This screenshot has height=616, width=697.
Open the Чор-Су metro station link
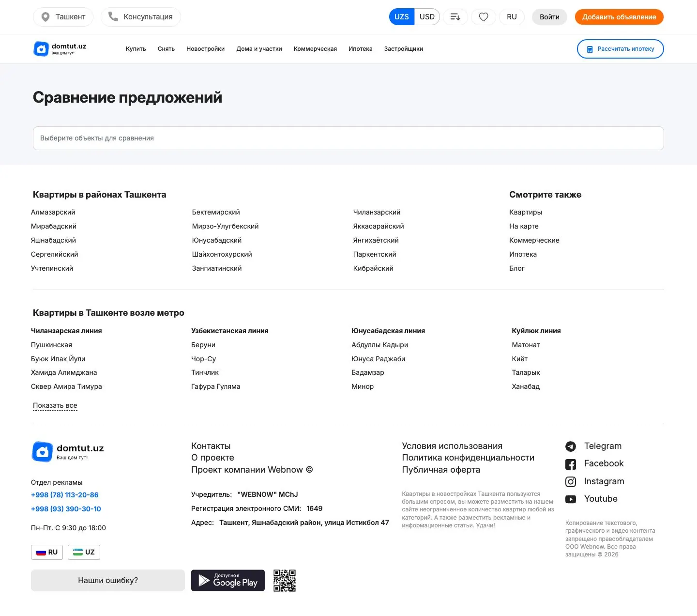point(203,359)
